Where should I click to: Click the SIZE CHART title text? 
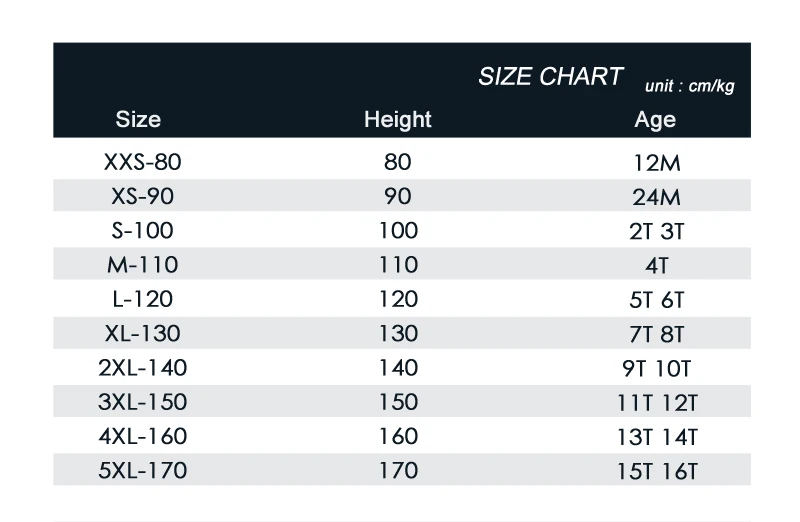pyautogui.click(x=551, y=77)
